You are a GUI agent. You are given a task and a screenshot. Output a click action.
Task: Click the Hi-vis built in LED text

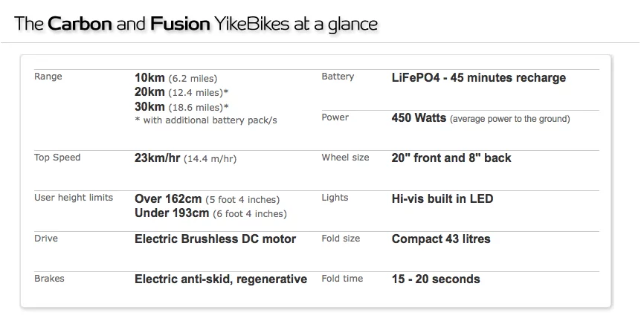(442, 198)
